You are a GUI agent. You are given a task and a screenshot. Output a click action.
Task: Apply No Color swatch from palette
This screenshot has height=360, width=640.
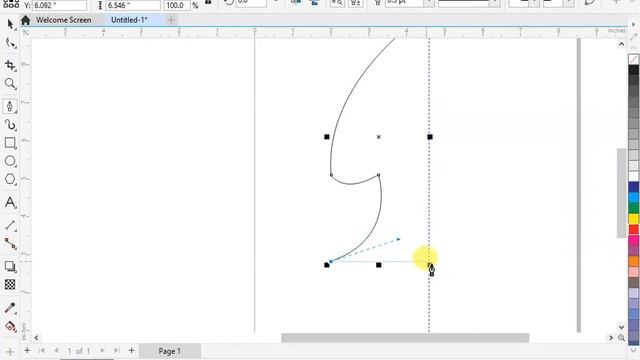pos(633,60)
